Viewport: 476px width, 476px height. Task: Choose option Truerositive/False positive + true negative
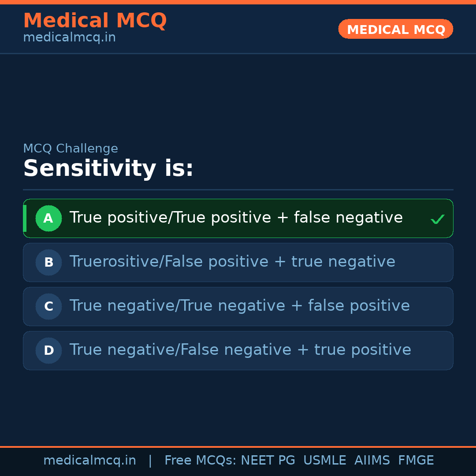(232, 262)
